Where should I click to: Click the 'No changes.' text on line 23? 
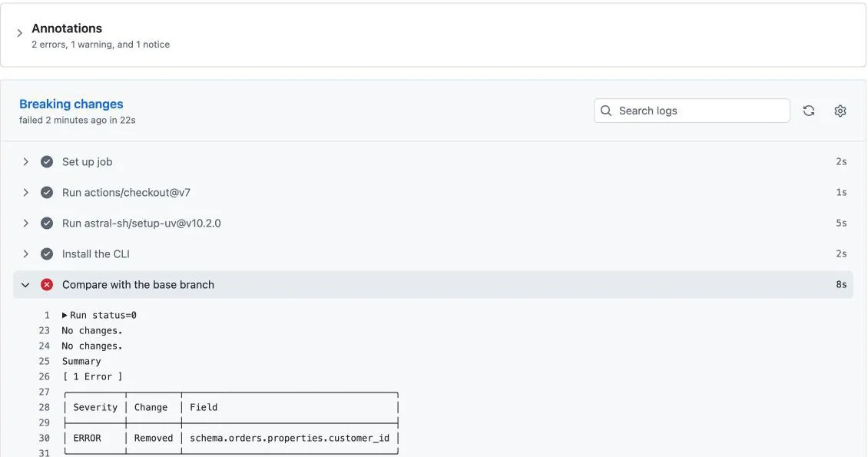(92, 331)
